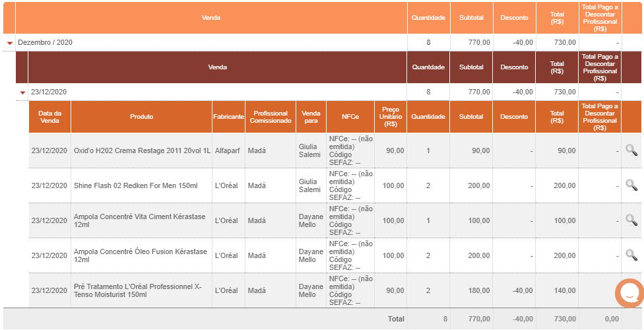
Task: Click Giulia Salemi in the Oxid'o row
Action: [x=309, y=150]
